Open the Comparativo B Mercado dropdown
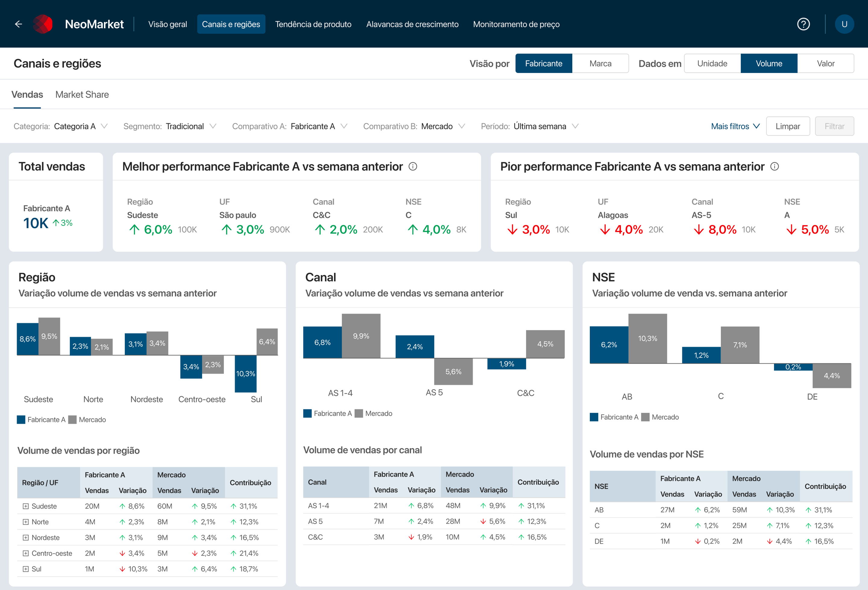 point(414,126)
